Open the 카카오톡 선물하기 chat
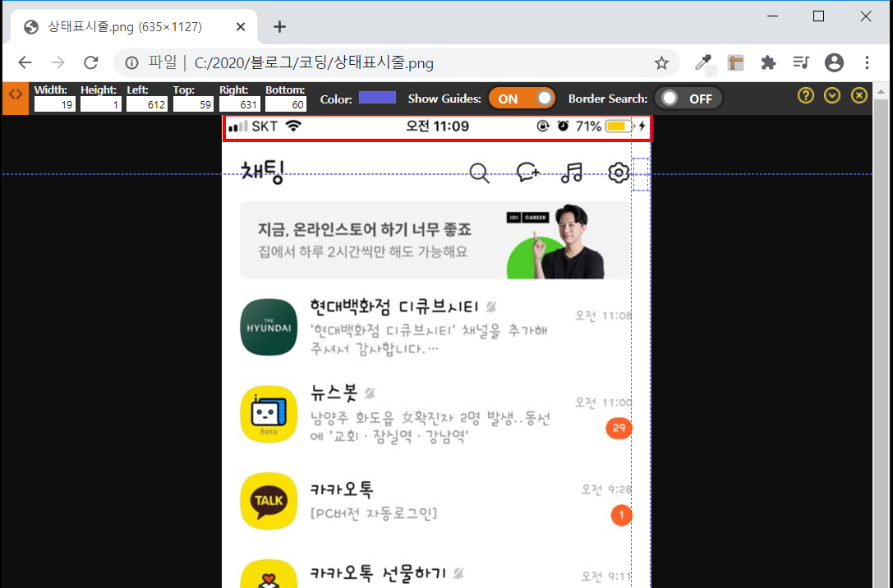This screenshot has height=588, width=893. (x=436, y=574)
